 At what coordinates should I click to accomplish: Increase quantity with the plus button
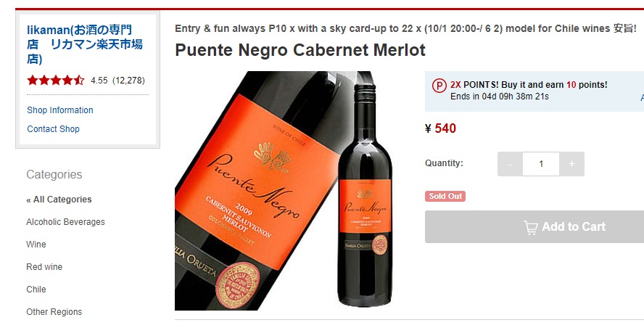(571, 164)
